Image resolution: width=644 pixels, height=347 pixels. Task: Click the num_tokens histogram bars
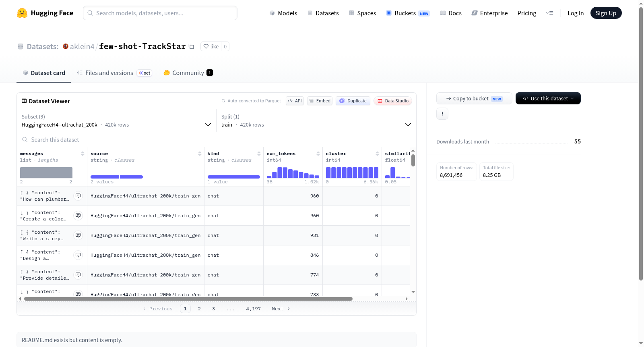(x=293, y=172)
